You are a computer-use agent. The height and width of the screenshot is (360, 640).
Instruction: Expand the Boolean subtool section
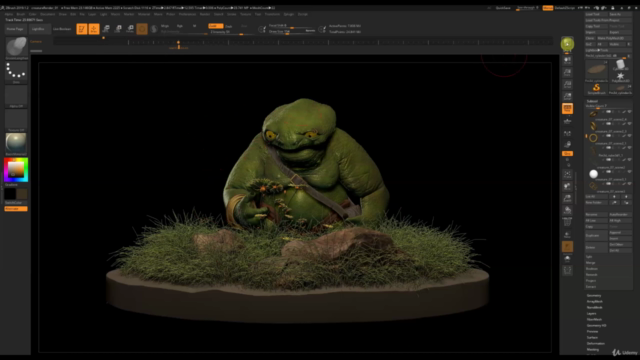tap(592, 269)
